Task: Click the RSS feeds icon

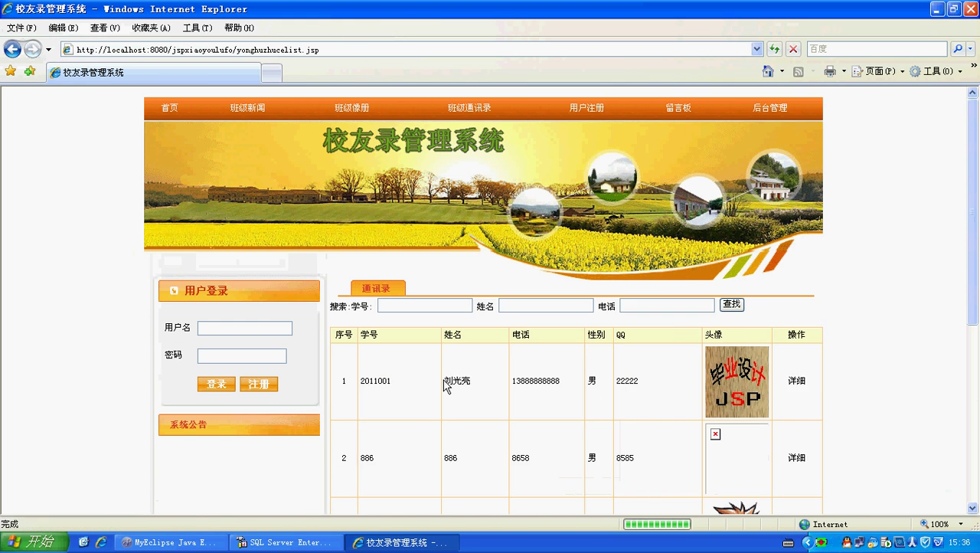Action: point(798,71)
